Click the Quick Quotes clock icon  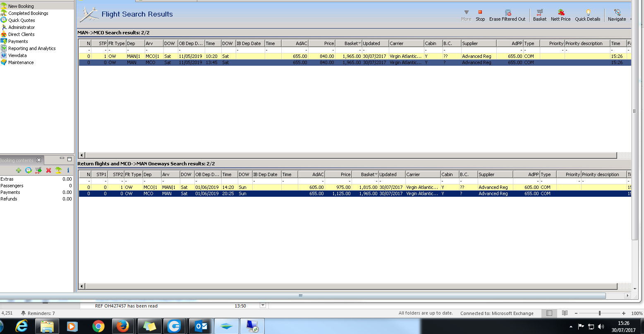pyautogui.click(x=4, y=20)
